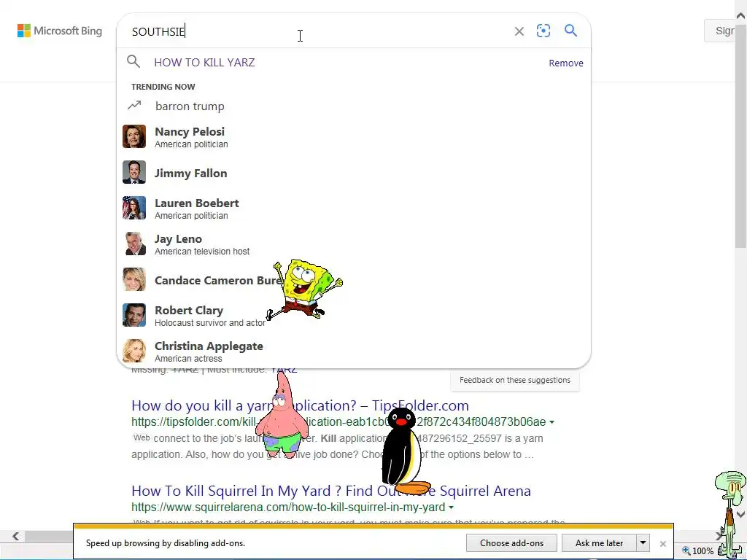Choose Lauren Boebert name suggestion
Screen dimensions: 747x560
click(197, 203)
